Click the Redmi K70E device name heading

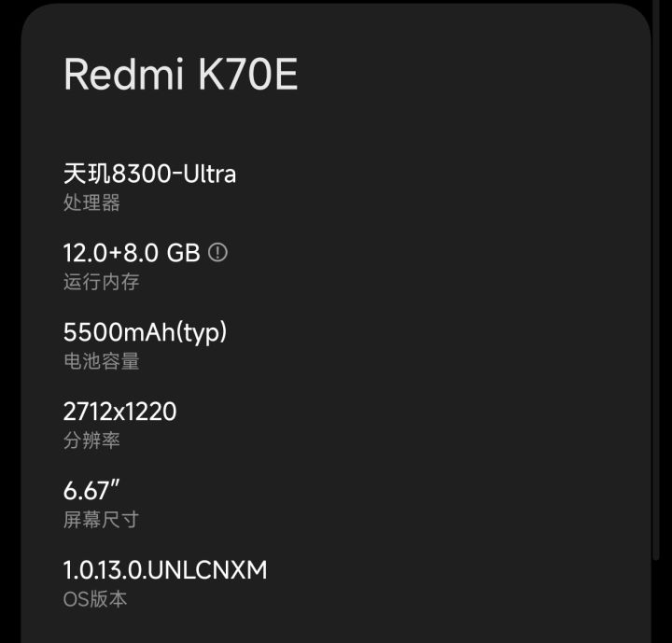pyautogui.click(x=180, y=76)
